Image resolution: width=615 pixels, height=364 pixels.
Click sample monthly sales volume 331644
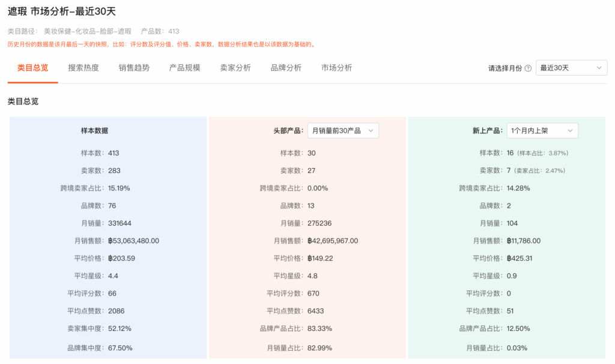point(120,223)
